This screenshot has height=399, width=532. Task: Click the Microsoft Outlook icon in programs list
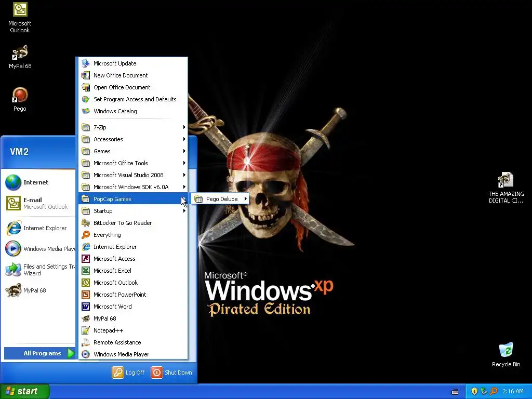(x=86, y=282)
